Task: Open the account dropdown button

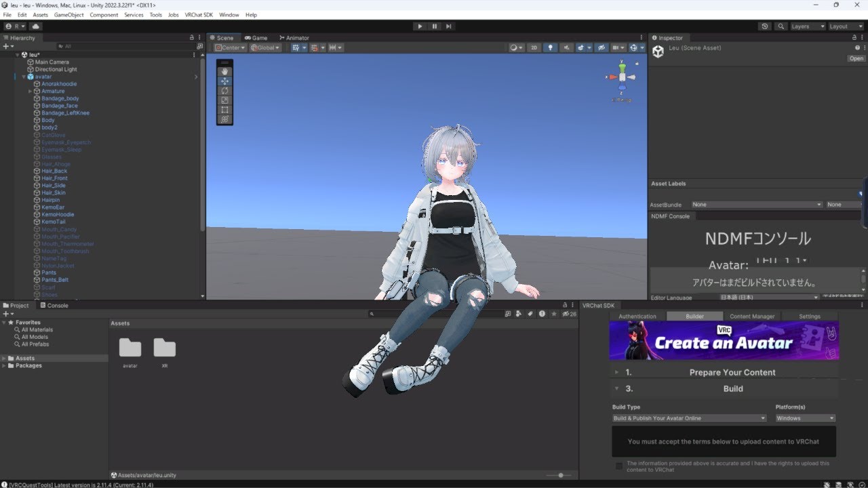Action: point(16,26)
